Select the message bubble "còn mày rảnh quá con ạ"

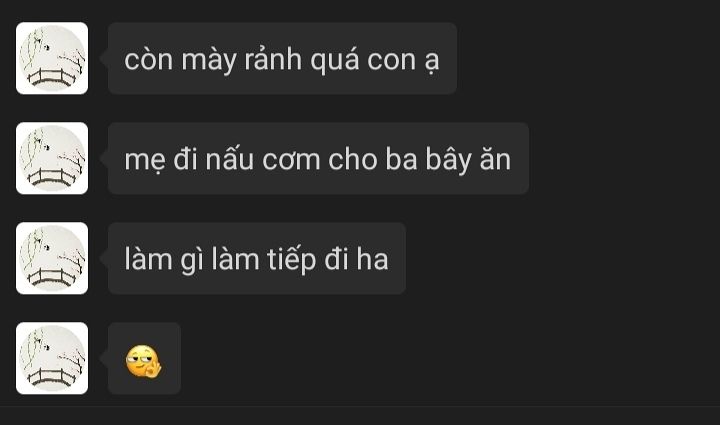(282, 58)
